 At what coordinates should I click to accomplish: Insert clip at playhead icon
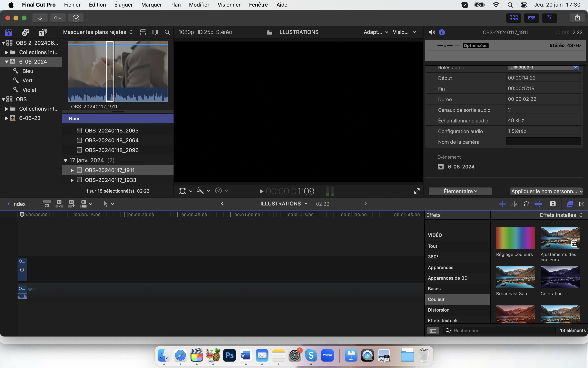tap(59, 204)
